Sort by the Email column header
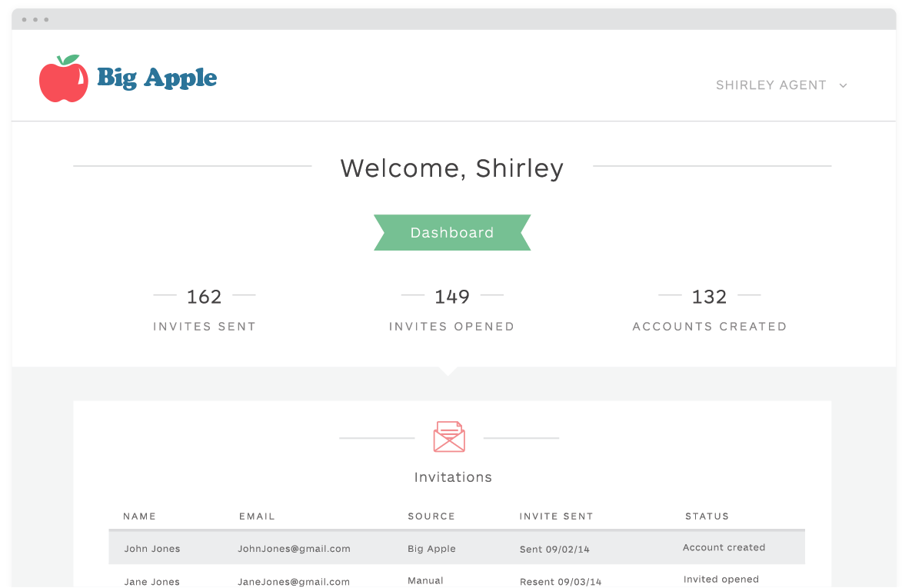 pos(257,517)
